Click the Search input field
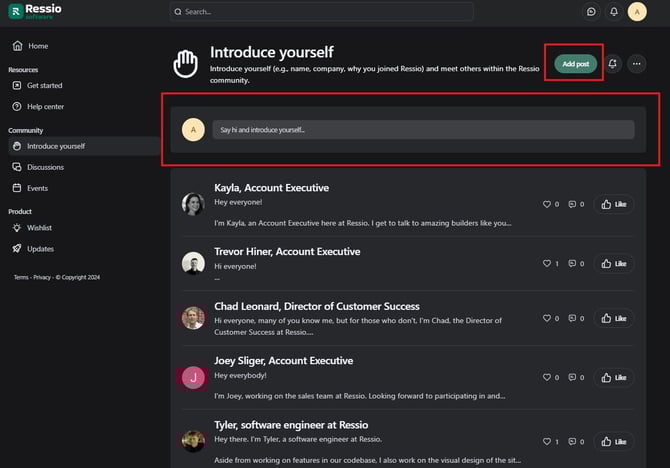670x468 pixels. click(320, 12)
